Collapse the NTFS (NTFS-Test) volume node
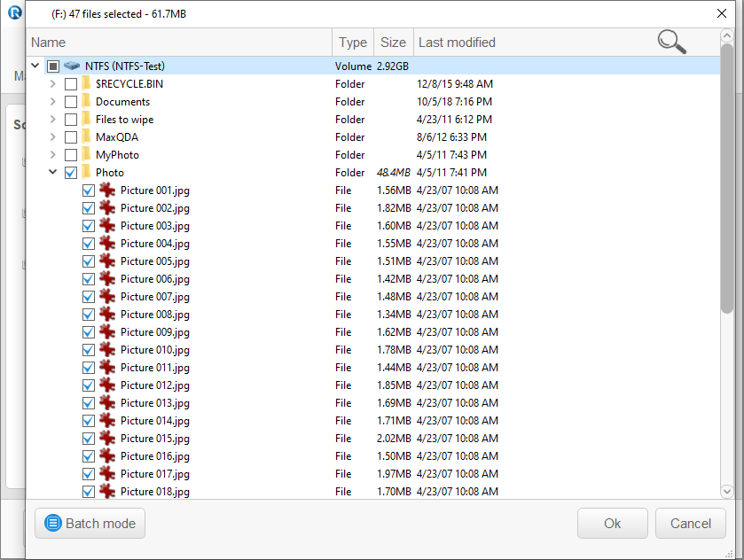Screen dimensions: 744x560 click(x=35, y=66)
